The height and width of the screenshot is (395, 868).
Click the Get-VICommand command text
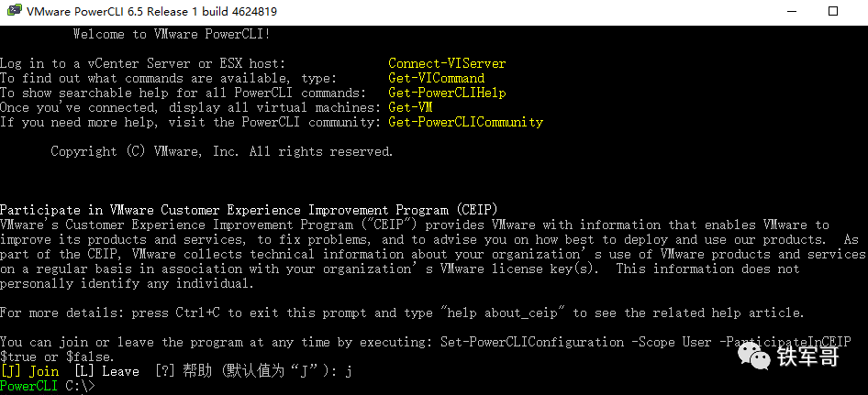pyautogui.click(x=436, y=78)
